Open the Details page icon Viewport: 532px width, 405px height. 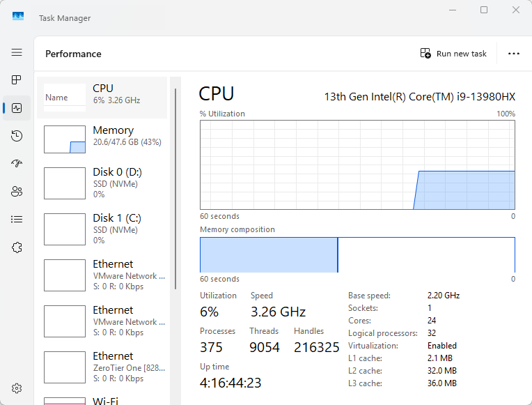17,219
